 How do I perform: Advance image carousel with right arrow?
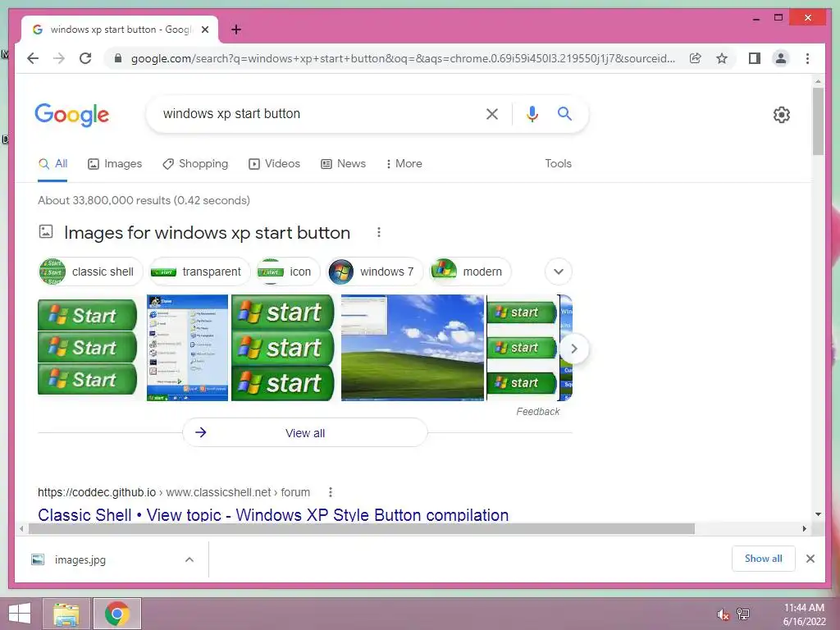[574, 349]
